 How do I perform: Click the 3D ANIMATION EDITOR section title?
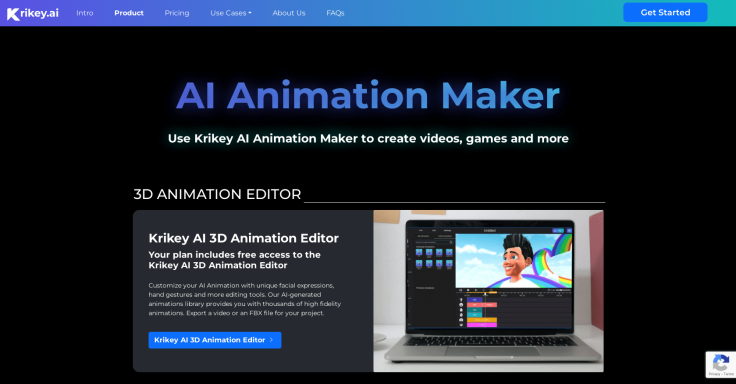tap(217, 194)
